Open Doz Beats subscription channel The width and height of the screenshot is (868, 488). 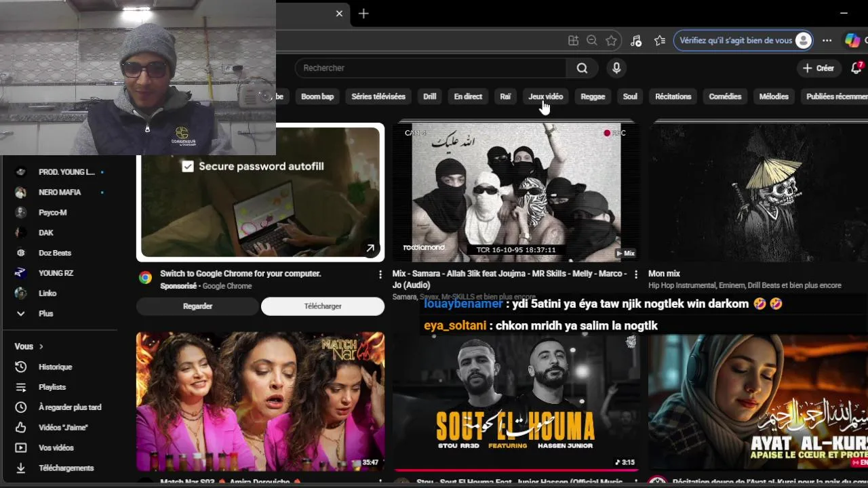point(60,253)
